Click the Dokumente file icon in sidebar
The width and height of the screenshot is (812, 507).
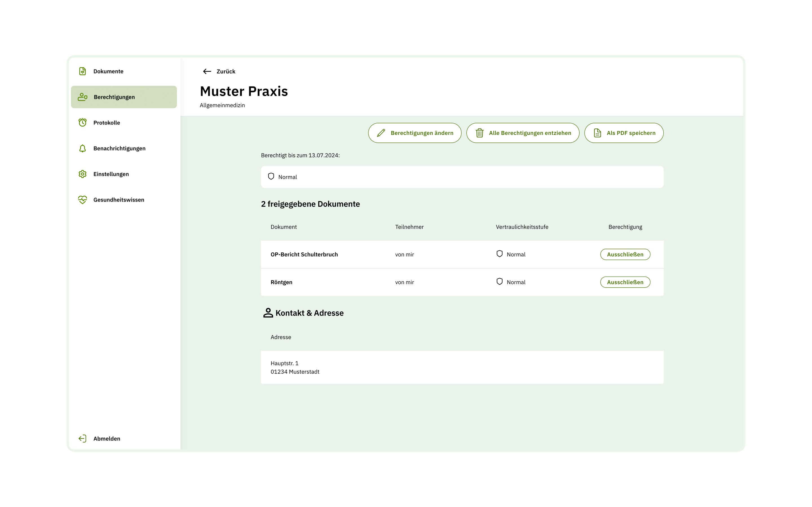(x=82, y=71)
